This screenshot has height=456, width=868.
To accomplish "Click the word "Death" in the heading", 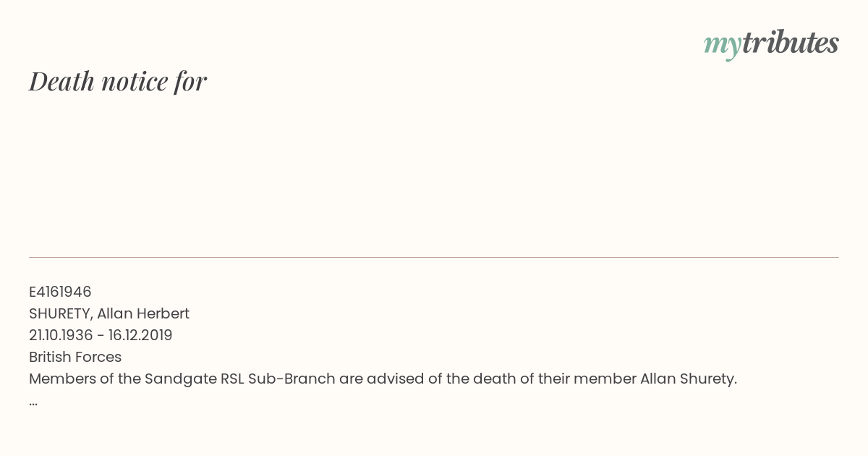I will click(x=62, y=81).
